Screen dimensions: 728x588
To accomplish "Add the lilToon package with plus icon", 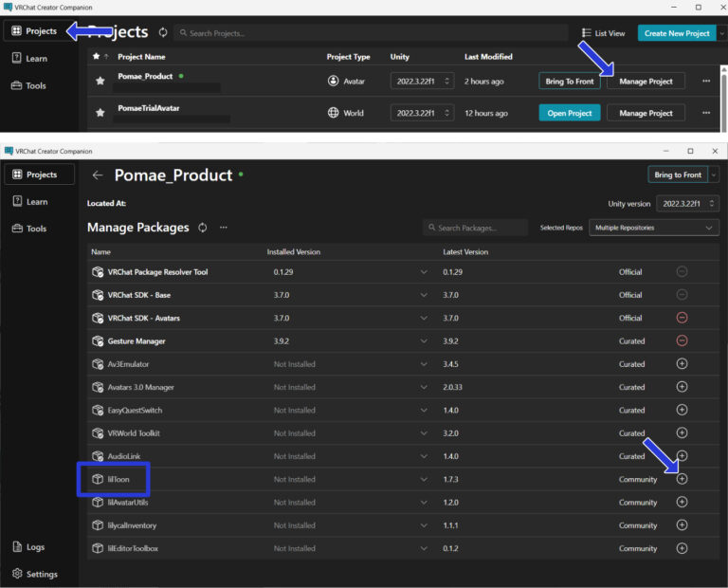I will pos(682,479).
